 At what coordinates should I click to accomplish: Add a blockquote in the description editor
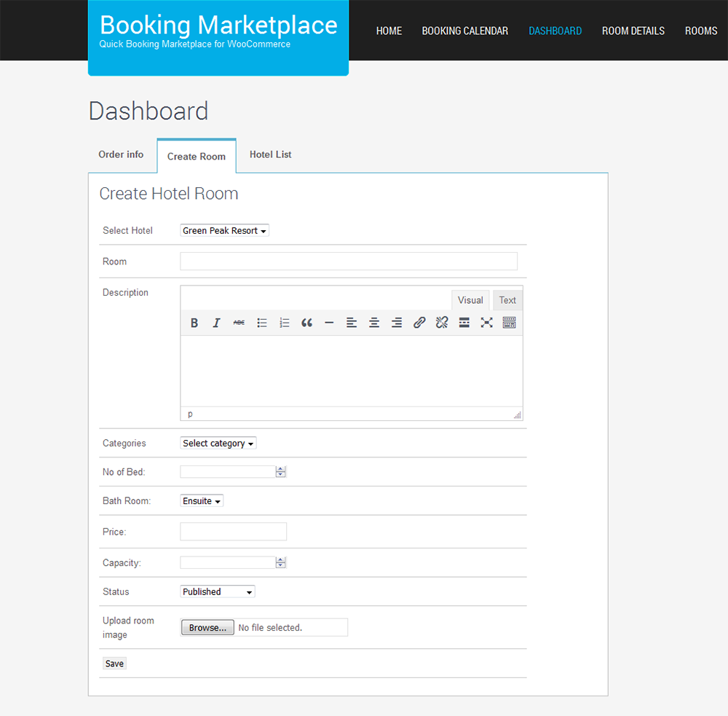306,323
